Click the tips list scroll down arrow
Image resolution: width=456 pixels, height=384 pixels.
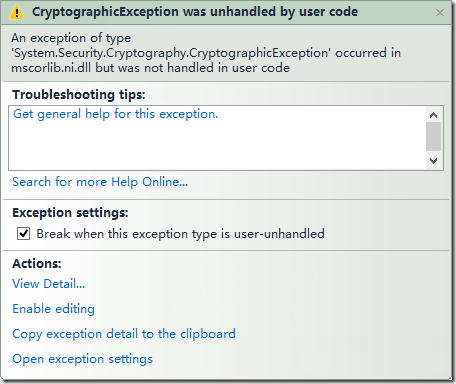point(433,161)
